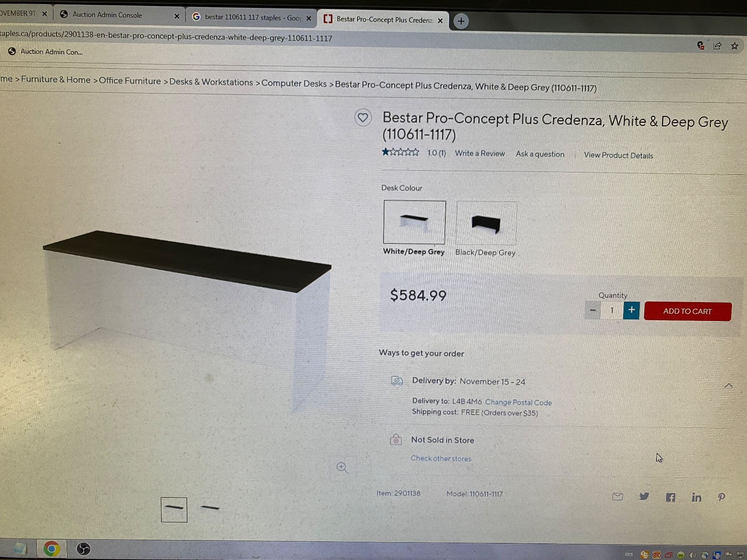
Task: Switch to bestar 110611 117 staples Google tab
Action: 251,17
